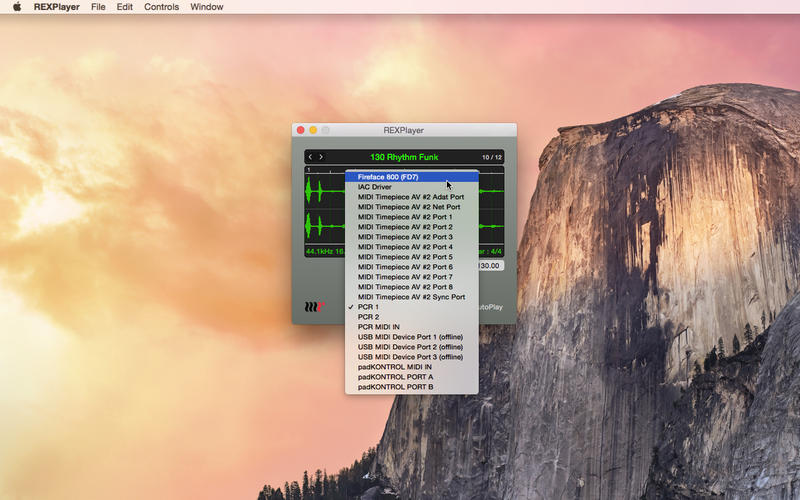Select USB MIDI Device Port 3 (offline)
Image resolution: width=800 pixels, height=500 pixels.
pos(412,357)
